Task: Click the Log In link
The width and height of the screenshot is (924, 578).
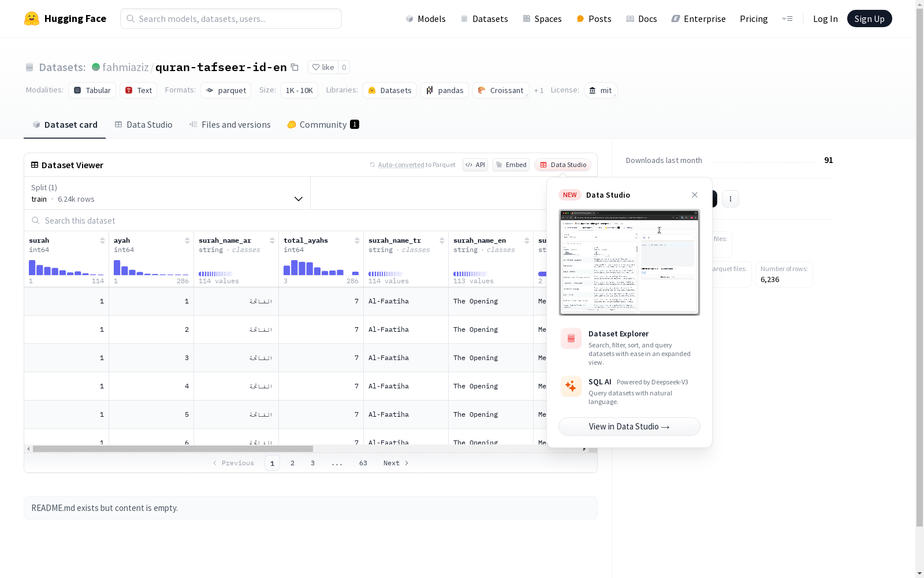Action: point(825,18)
